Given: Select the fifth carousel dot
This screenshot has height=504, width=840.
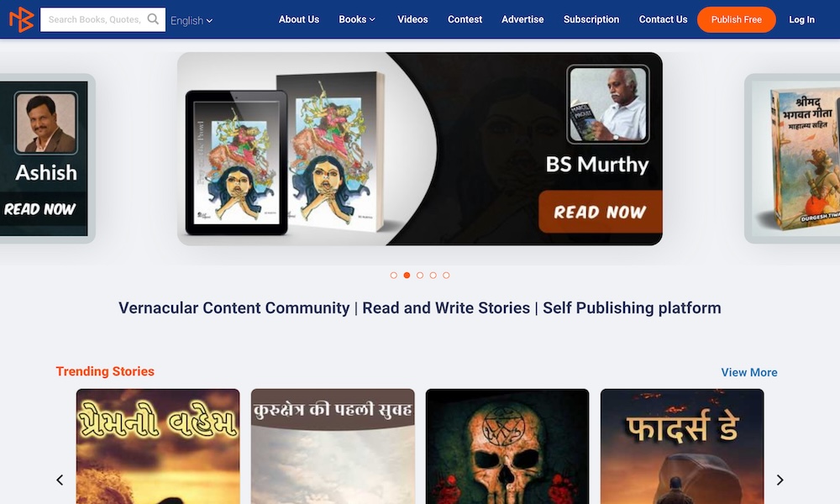Looking at the screenshot, I should (446, 276).
